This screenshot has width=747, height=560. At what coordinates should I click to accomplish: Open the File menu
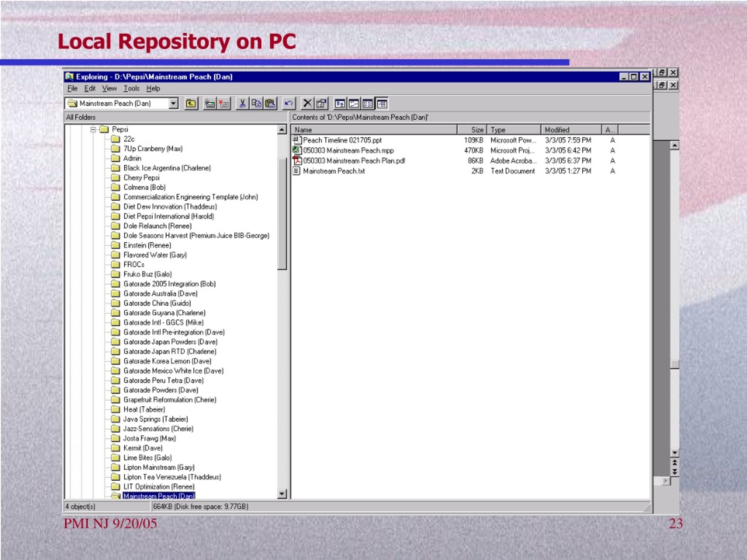tap(72, 88)
